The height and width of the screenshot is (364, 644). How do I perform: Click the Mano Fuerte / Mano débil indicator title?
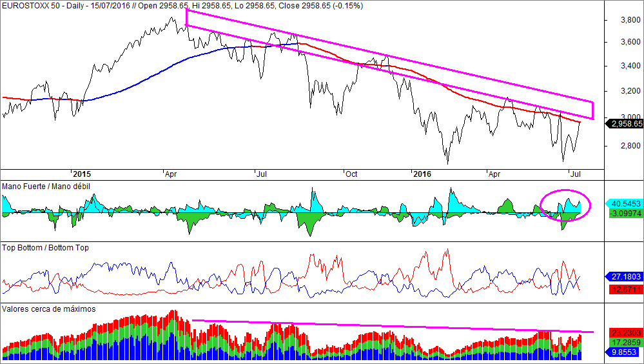[46, 187]
